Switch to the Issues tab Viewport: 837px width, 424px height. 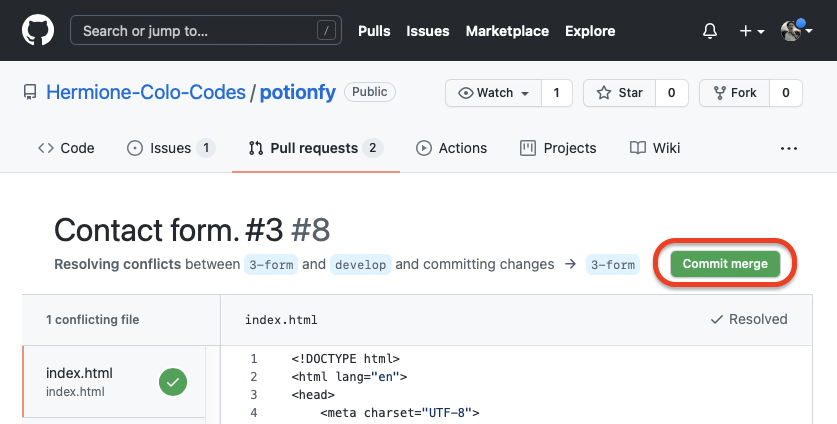(170, 148)
